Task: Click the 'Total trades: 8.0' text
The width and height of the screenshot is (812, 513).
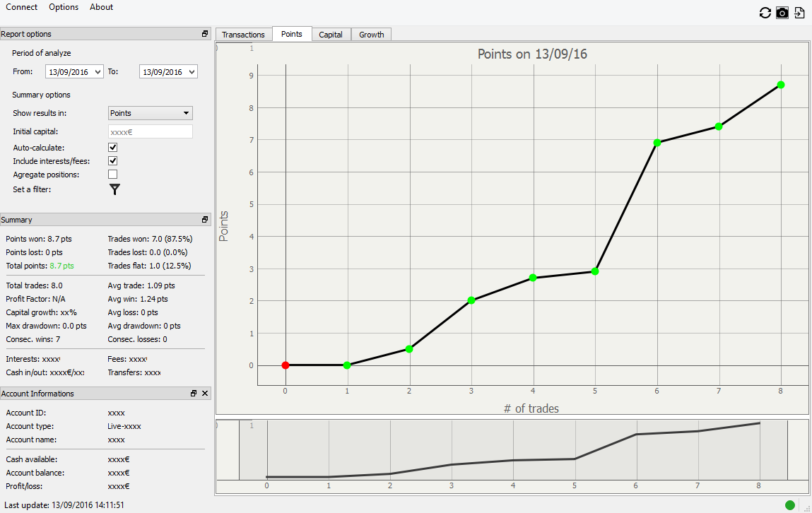Action: (34, 285)
